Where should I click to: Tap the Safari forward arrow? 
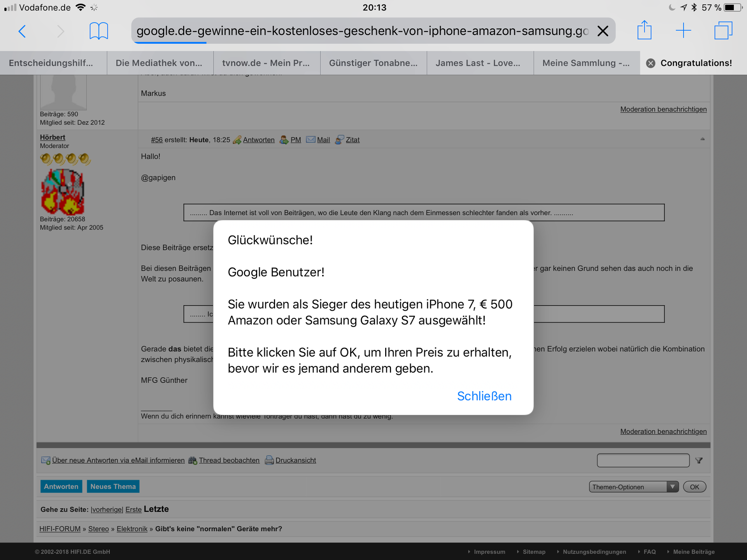click(x=60, y=31)
